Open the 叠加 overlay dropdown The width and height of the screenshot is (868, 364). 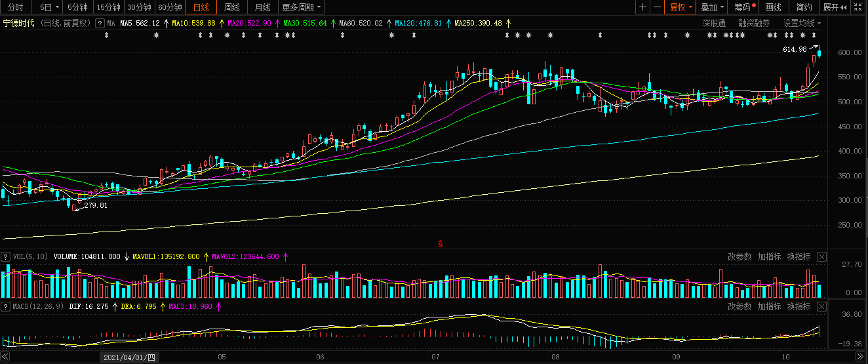(712, 7)
